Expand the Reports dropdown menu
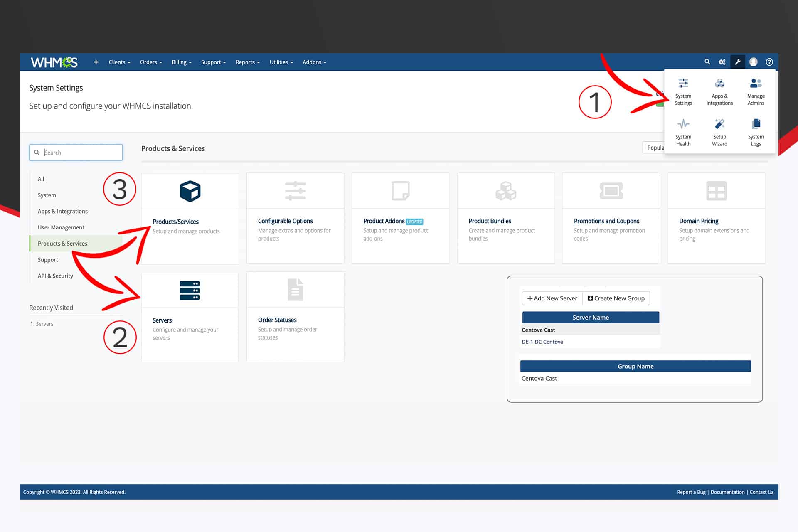The image size is (798, 532). coord(248,62)
